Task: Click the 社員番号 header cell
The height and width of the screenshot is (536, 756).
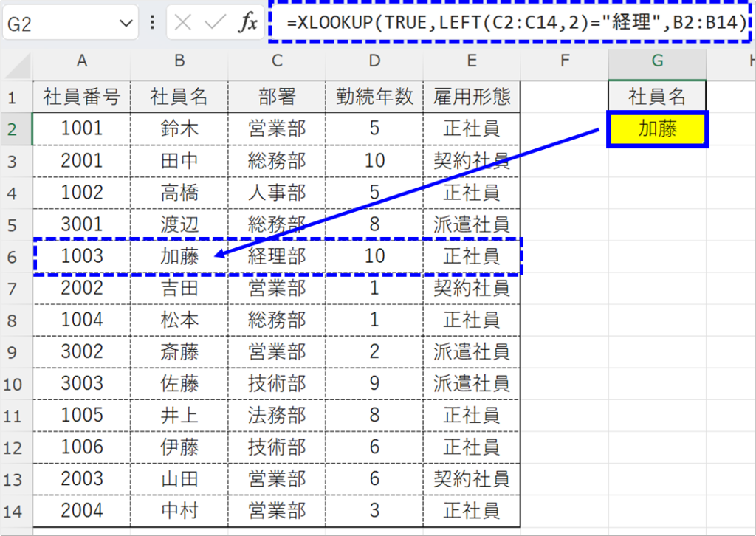Action: pos(81,96)
